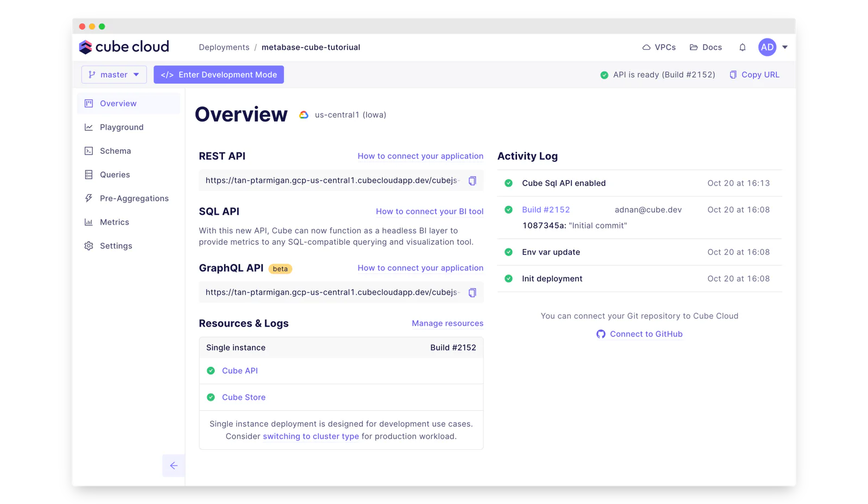
Task: Click green status check beside Cube API
Action: (x=211, y=371)
